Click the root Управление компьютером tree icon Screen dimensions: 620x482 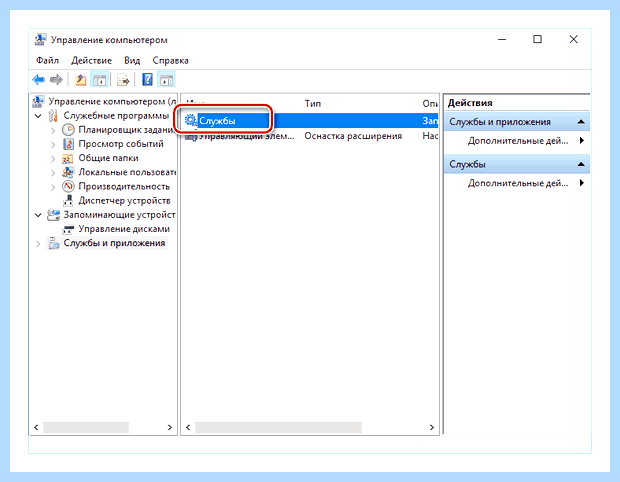pyautogui.click(x=38, y=101)
